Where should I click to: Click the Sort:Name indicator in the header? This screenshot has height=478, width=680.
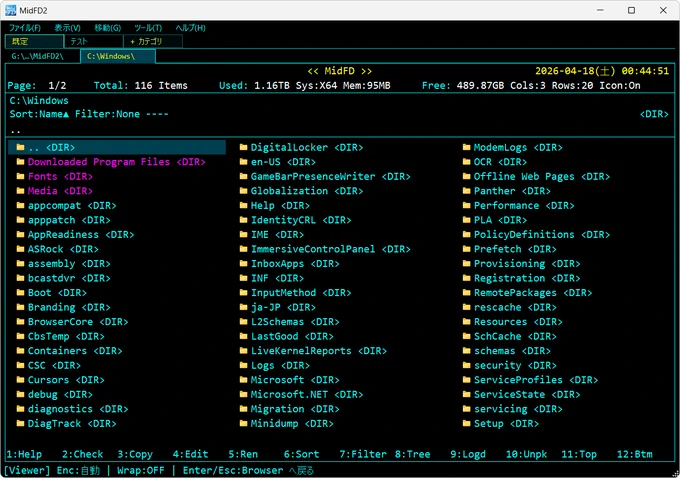click(39, 114)
